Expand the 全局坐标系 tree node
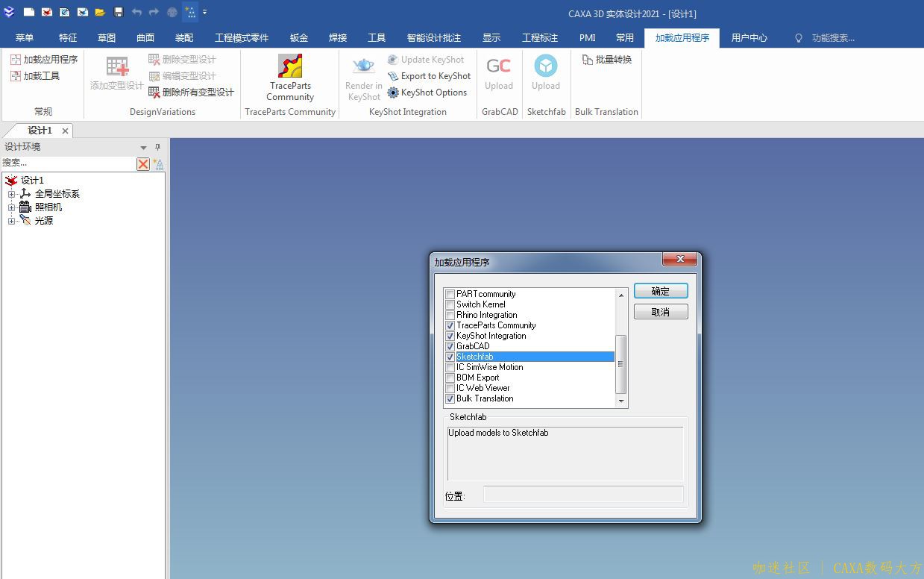 [x=11, y=194]
